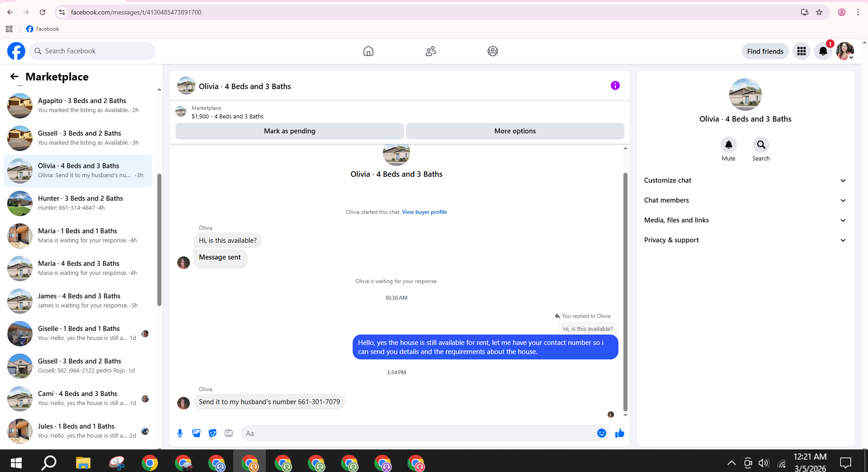Attach a photo file to message
Viewport: 868px width, 472px height.
(x=196, y=433)
